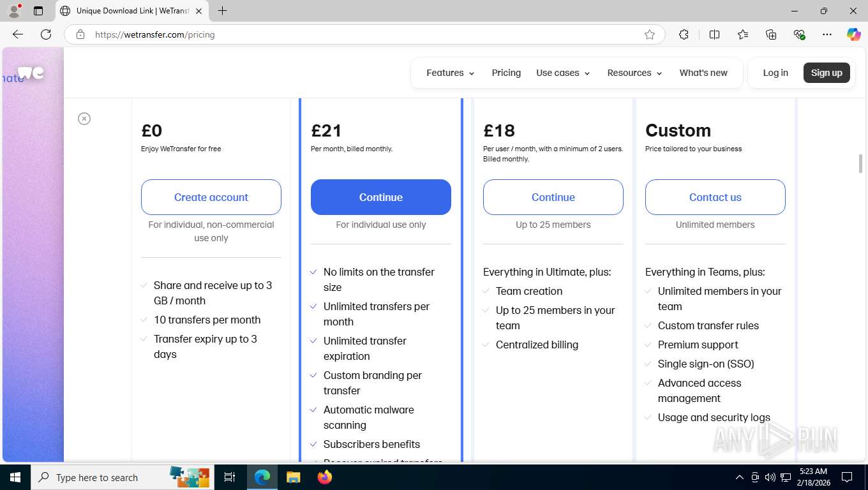This screenshot has height=490, width=868.
Task: Open the Extensions puzzle icon
Action: [x=684, y=34]
